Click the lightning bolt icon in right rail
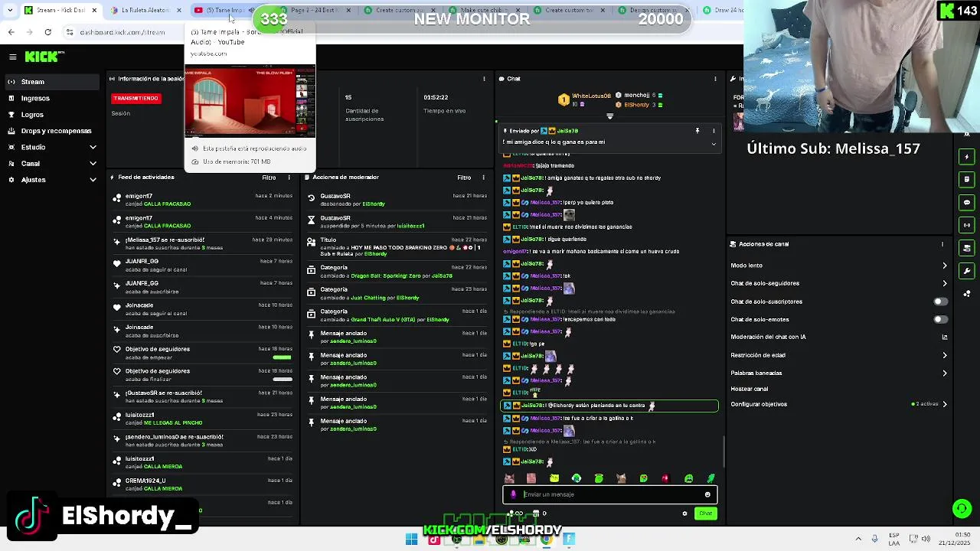Image resolution: width=980 pixels, height=551 pixels. point(966,157)
